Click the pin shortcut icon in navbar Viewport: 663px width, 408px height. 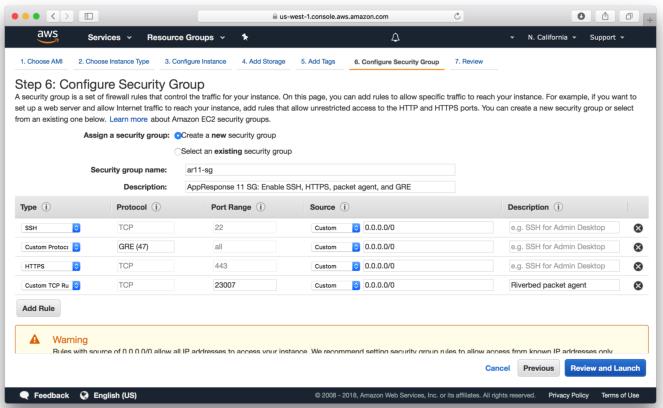245,37
